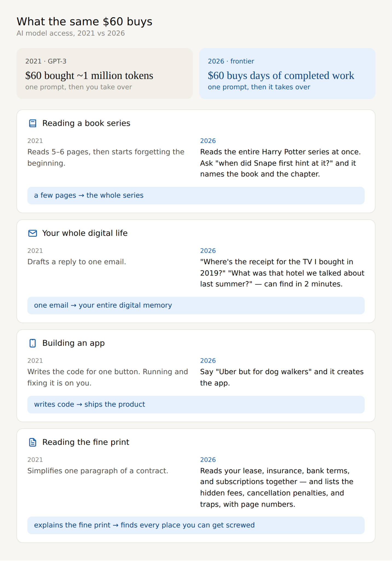
Task: Click the envelope icon beside Your whole digital life
Action: click(x=33, y=233)
